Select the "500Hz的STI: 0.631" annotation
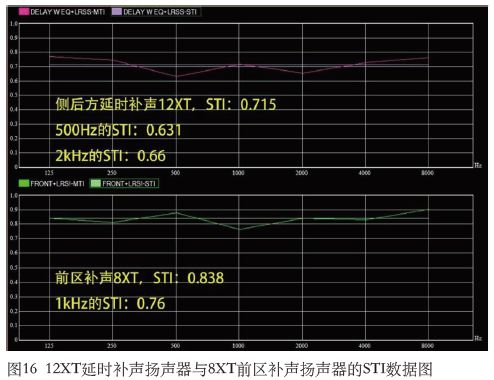Screen dimensions: 494x380 click(x=118, y=130)
